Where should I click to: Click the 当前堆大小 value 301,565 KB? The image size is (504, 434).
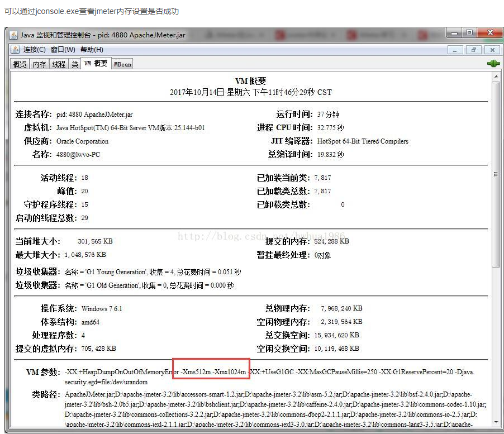pyautogui.click(x=95, y=241)
